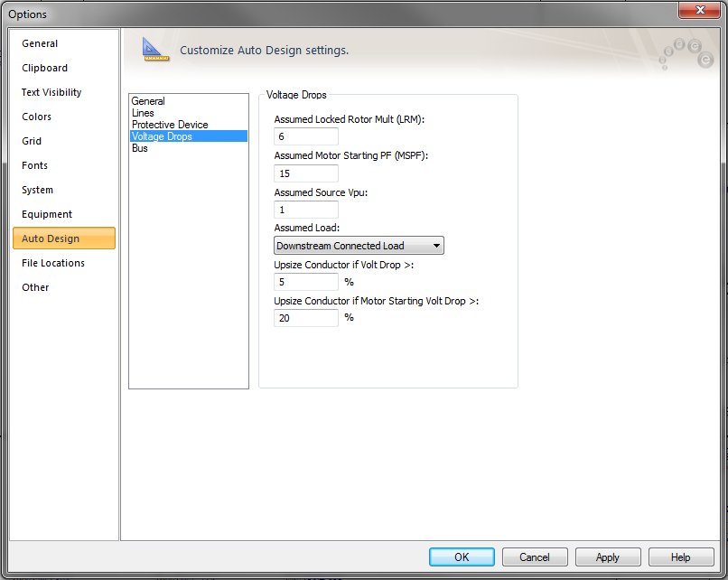Select Lines in Auto Design list
Screen dimensions: 728x580
click(x=189, y=113)
